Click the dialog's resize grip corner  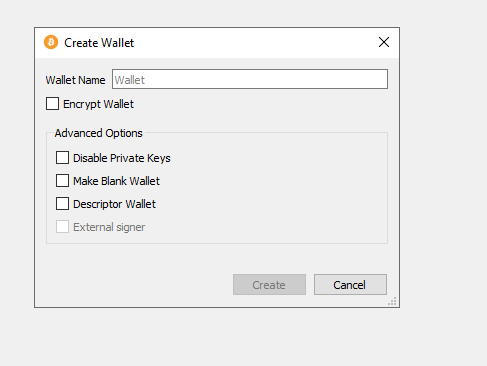[x=392, y=301]
